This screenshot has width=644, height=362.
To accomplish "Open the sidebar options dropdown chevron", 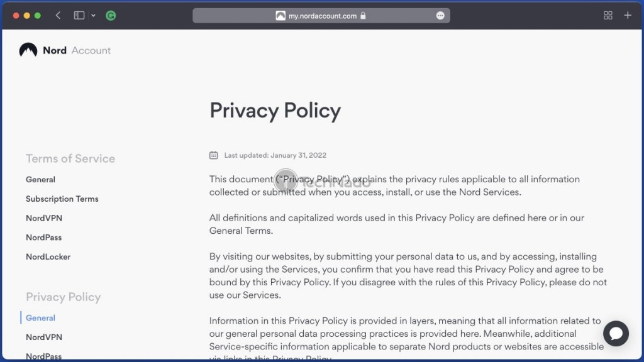I will (93, 16).
